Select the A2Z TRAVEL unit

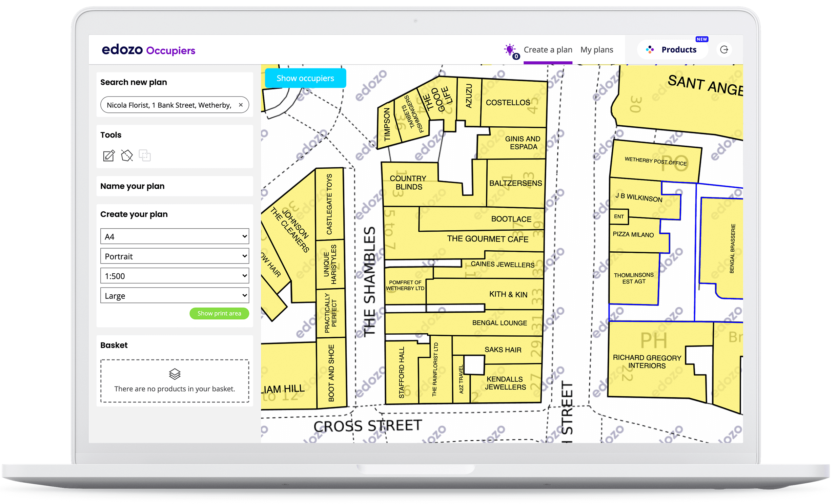(461, 379)
